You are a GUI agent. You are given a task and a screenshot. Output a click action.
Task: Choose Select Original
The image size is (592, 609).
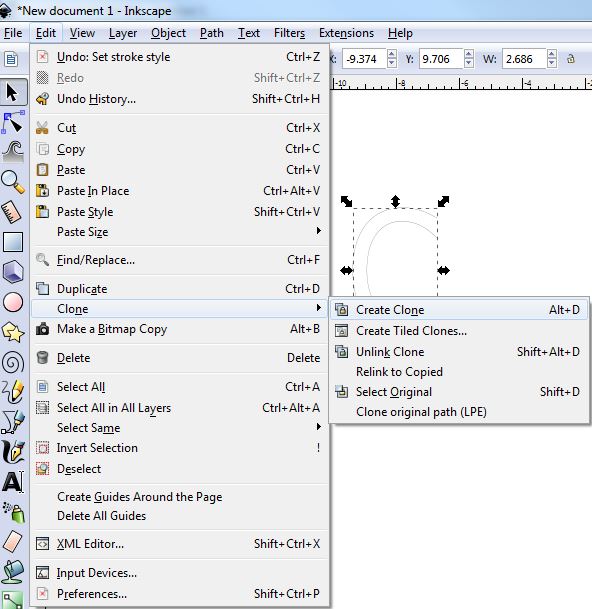(x=459, y=392)
